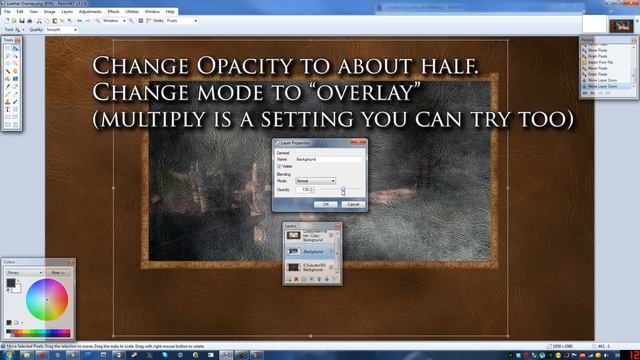Open the Help menu
The height and width of the screenshot is (360, 640).
click(x=170, y=11)
